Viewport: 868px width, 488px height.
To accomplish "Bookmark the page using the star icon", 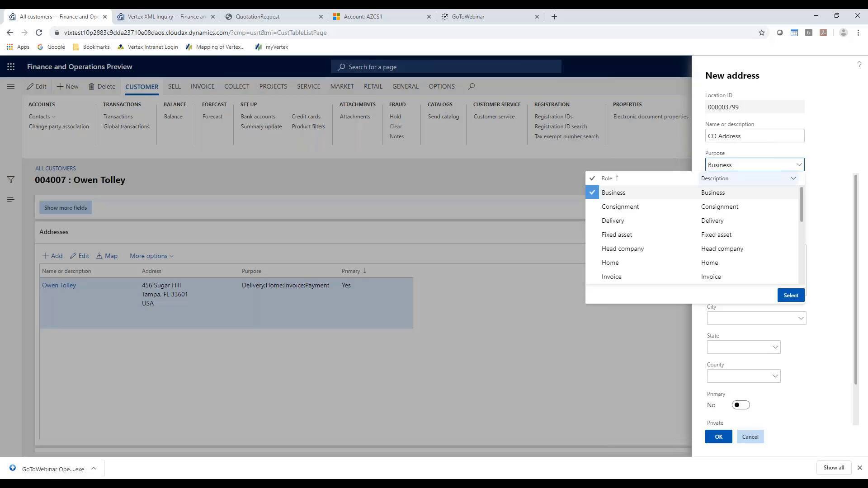I will click(762, 33).
